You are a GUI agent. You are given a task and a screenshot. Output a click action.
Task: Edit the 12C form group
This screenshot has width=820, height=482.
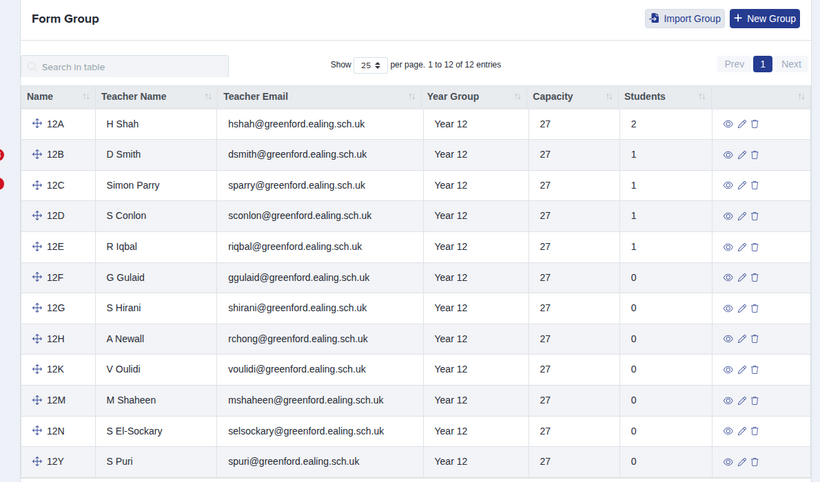[x=742, y=185]
